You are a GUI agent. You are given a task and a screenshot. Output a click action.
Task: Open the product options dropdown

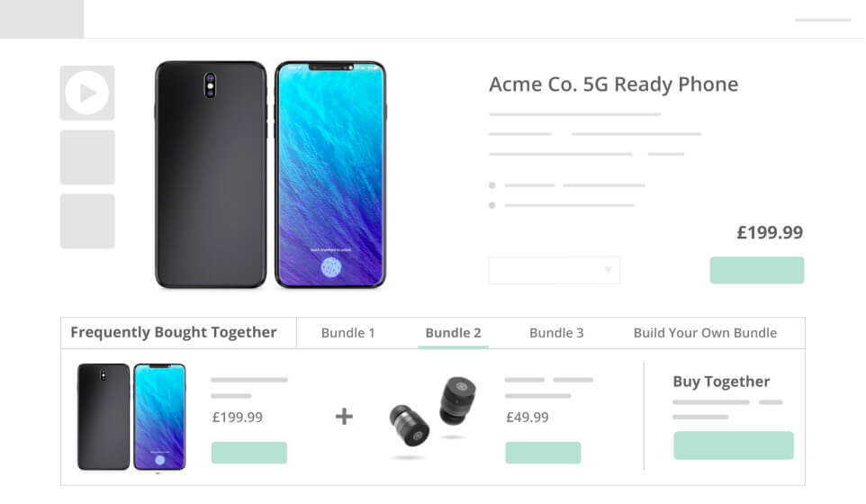coord(554,270)
